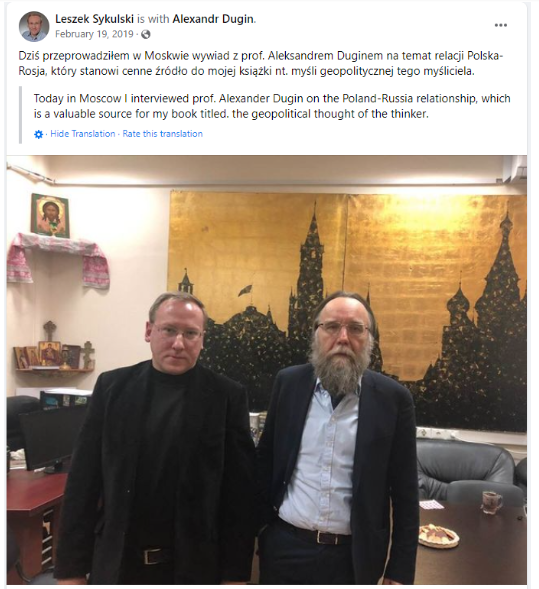Click the bearded man in the photo
539x589 pixels.
[x=338, y=438]
